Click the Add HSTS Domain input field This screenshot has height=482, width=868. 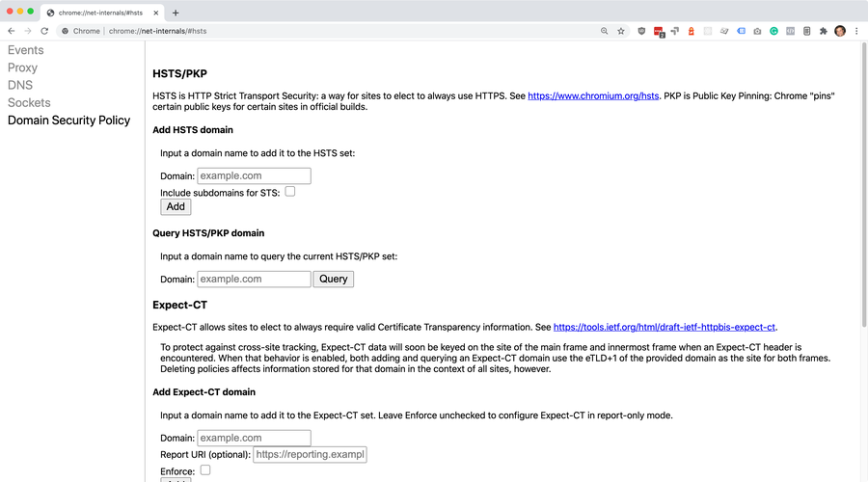[x=254, y=175]
